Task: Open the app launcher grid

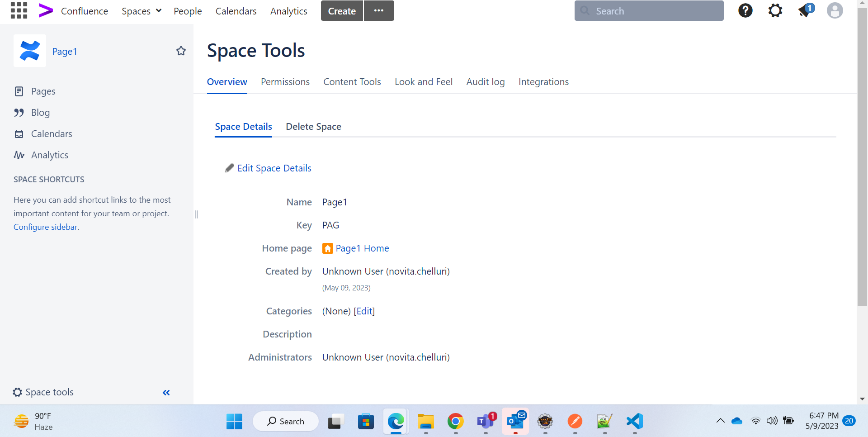Action: pyautogui.click(x=19, y=10)
